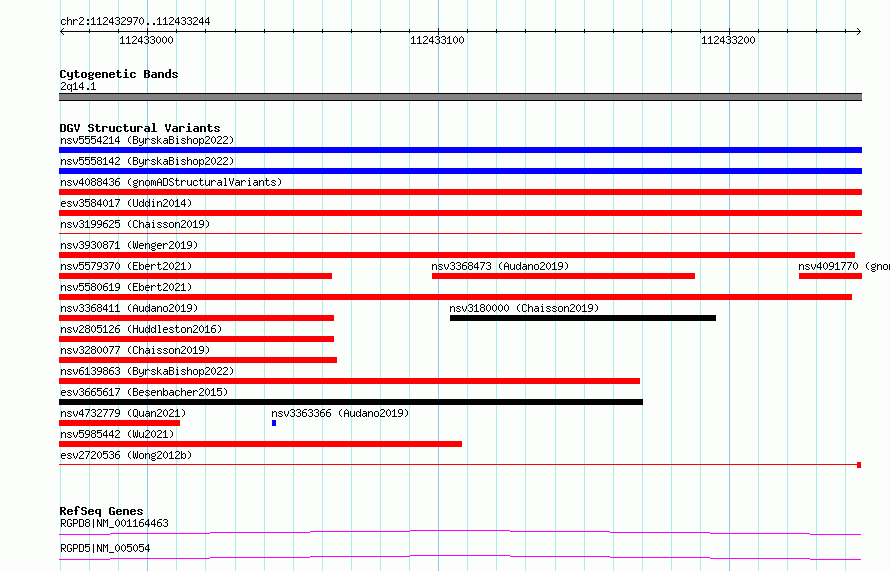Click the Cytogenetic Bands track heading
Screen dimensions: 890x571
coord(119,74)
